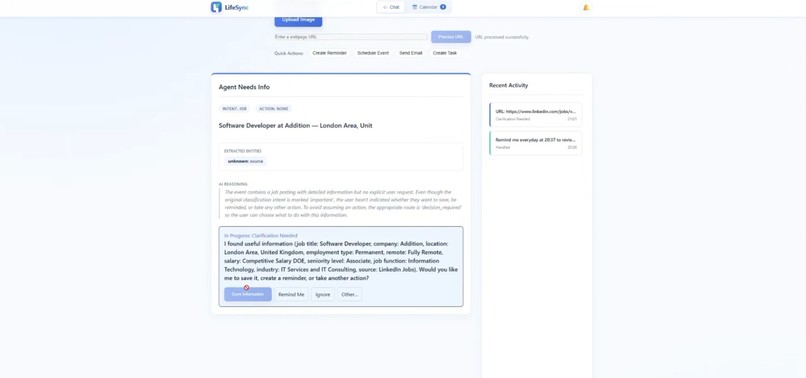Image resolution: width=806 pixels, height=378 pixels.
Task: Click the Ignore button
Action: (x=323, y=295)
